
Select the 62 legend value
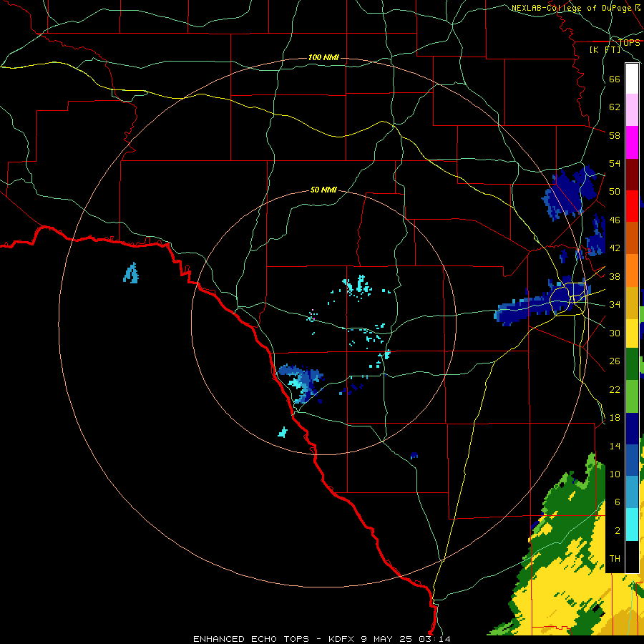[615, 107]
